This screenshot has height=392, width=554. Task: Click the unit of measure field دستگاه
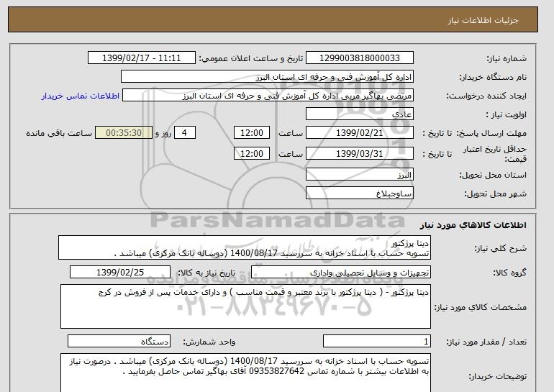click(x=119, y=341)
